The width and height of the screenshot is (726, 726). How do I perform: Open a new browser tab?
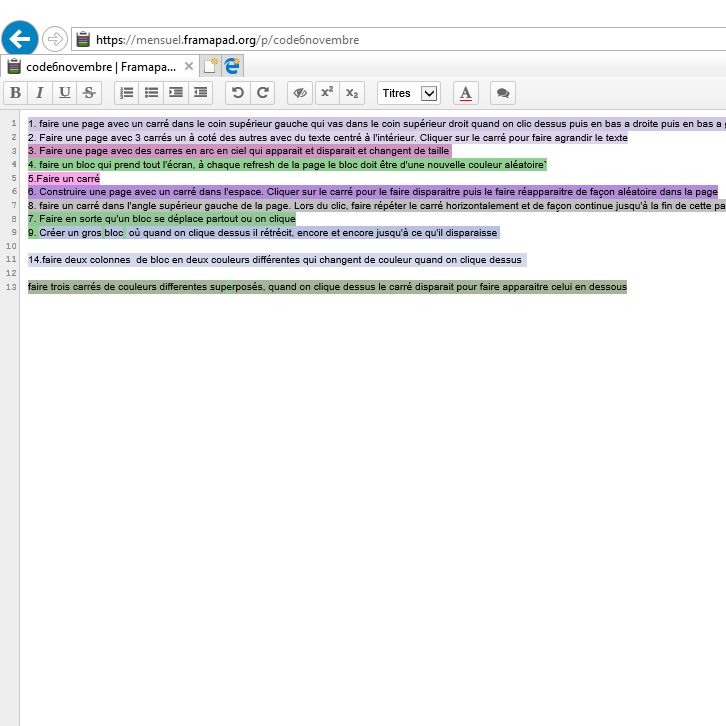pos(210,66)
